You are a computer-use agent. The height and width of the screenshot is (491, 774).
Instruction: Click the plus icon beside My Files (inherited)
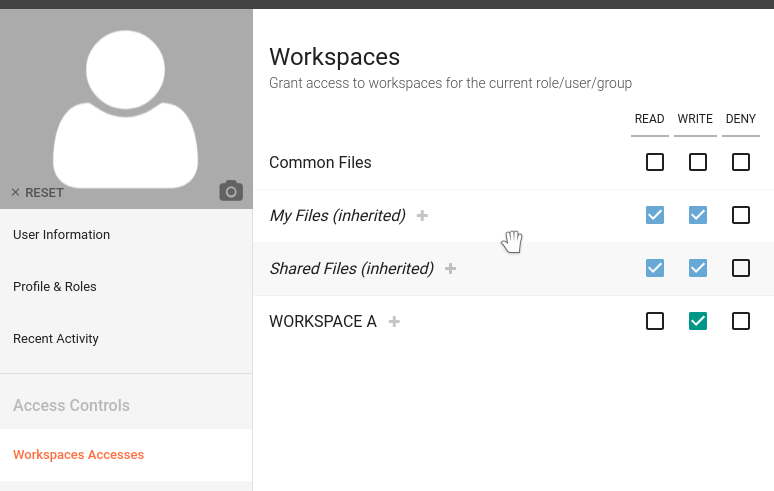422,216
